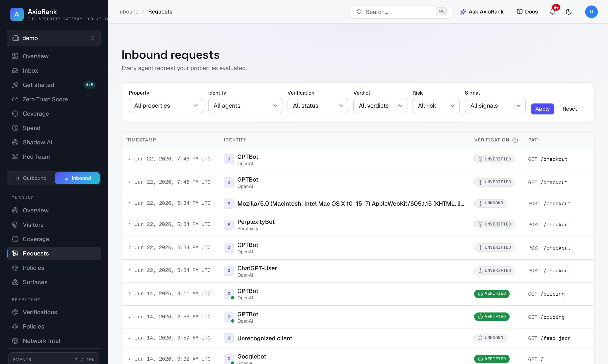Click the Inbox tray icon
This screenshot has width=608, height=364.
tap(15, 71)
